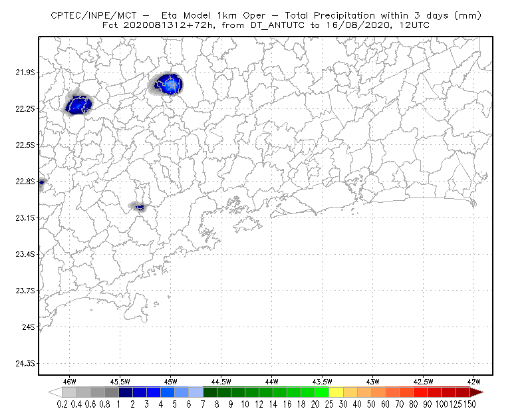Click the dark navy 1 mm legend swatch
Screen dimensions: 532x411
pos(126,392)
